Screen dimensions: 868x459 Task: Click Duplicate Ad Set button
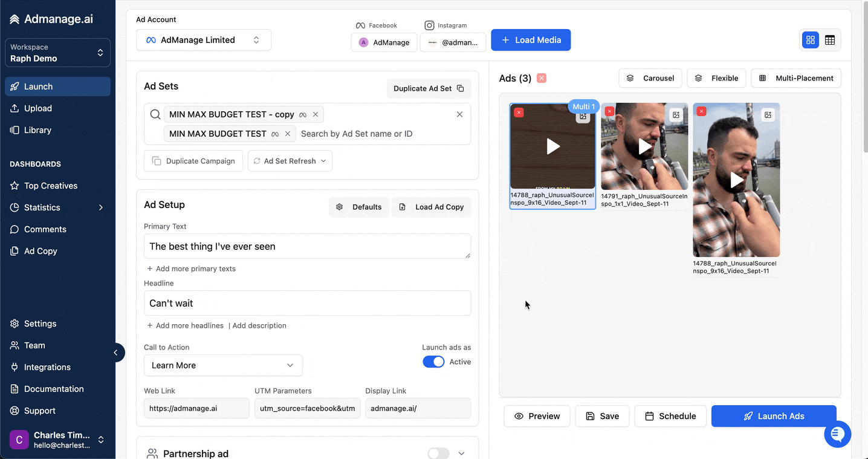point(429,88)
